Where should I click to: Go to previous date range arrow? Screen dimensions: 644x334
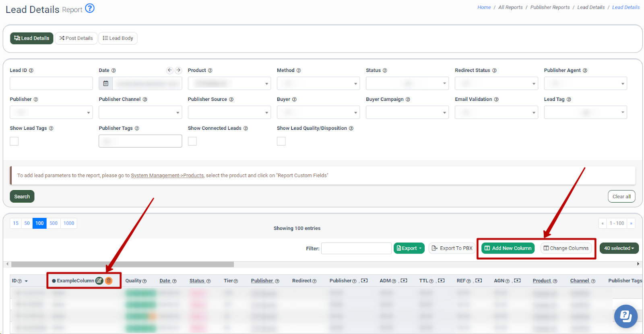click(170, 70)
